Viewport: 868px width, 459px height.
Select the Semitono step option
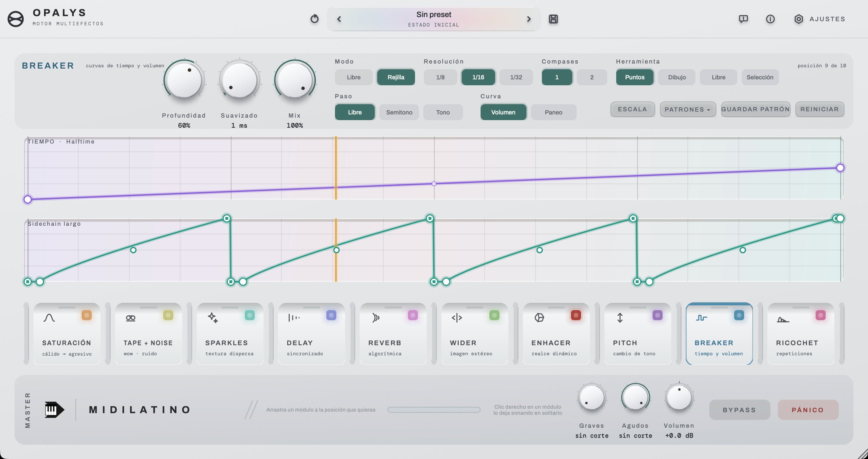pyautogui.click(x=399, y=112)
